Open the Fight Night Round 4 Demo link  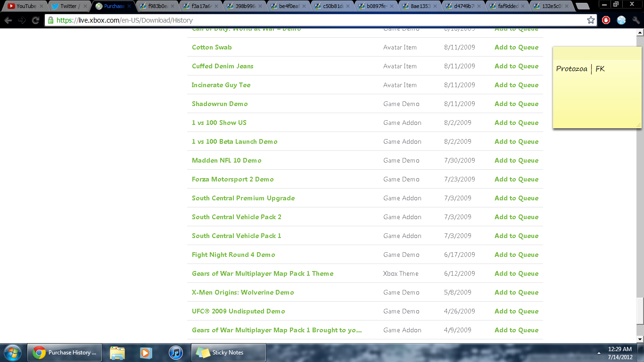[233, 255]
